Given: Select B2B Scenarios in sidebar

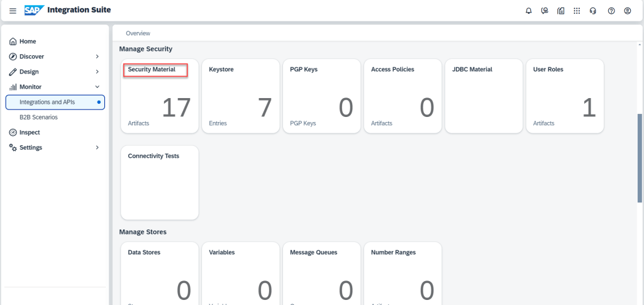Looking at the screenshot, I should coord(38,117).
